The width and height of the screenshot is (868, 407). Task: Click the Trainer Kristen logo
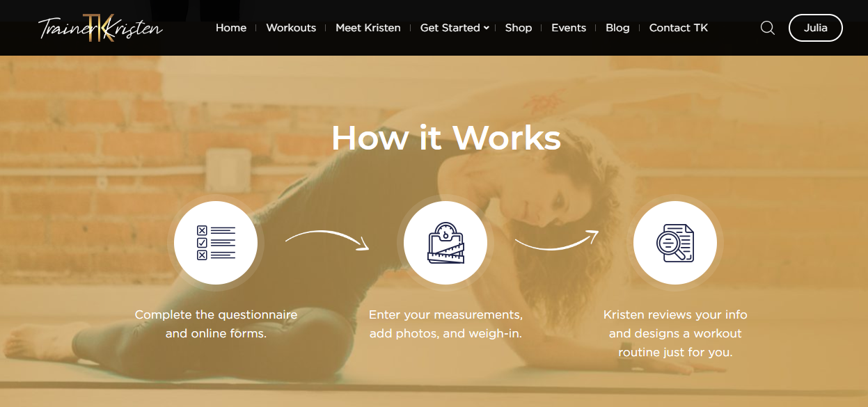pos(100,28)
